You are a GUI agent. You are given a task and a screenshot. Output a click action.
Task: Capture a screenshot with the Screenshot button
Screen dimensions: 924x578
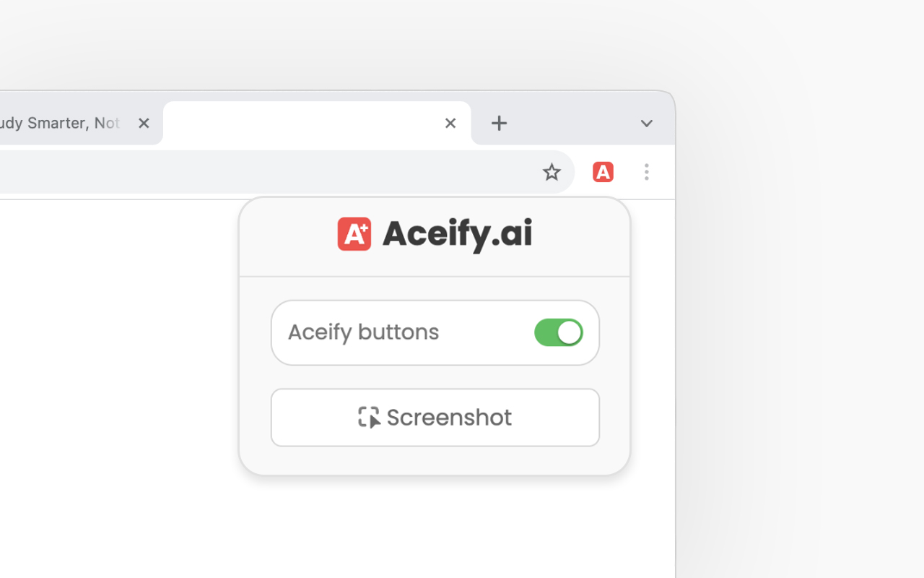click(435, 417)
